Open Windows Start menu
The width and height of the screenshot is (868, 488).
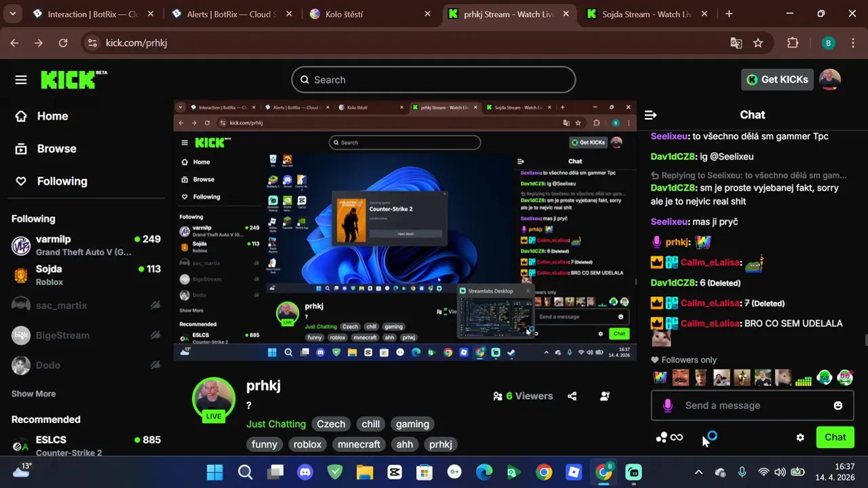pyautogui.click(x=215, y=472)
